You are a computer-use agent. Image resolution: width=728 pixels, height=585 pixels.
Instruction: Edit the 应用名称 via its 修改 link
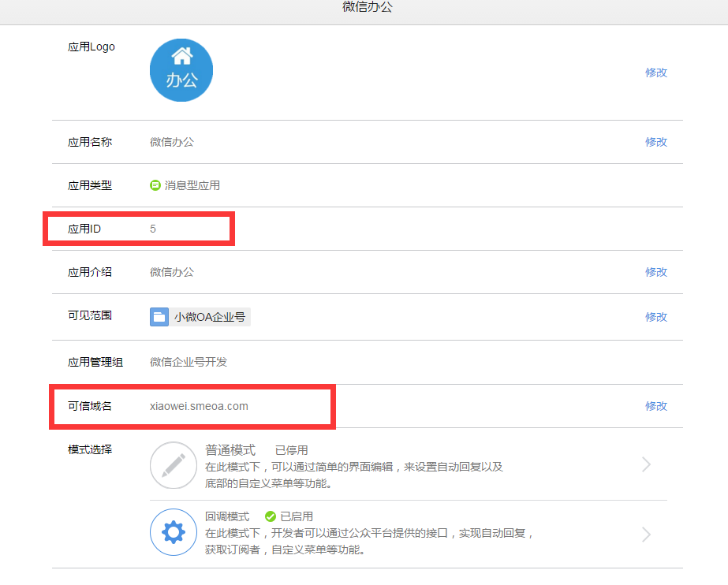[x=655, y=142]
